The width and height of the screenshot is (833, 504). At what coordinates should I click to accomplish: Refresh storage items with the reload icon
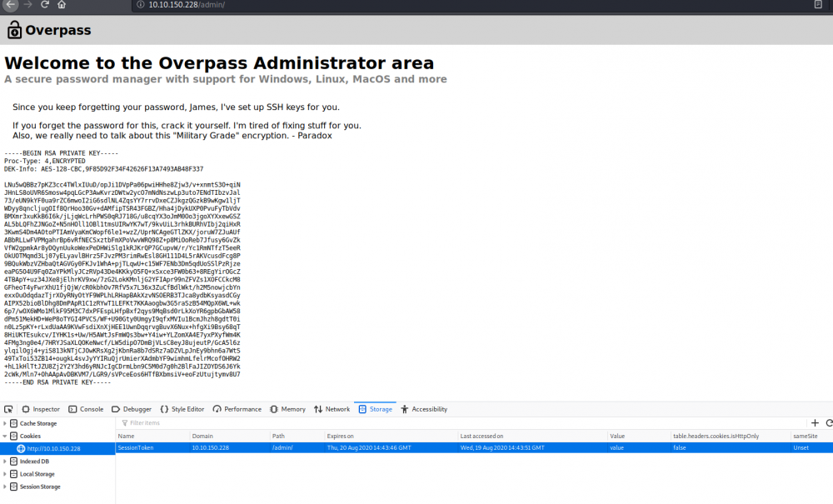pyautogui.click(x=828, y=423)
